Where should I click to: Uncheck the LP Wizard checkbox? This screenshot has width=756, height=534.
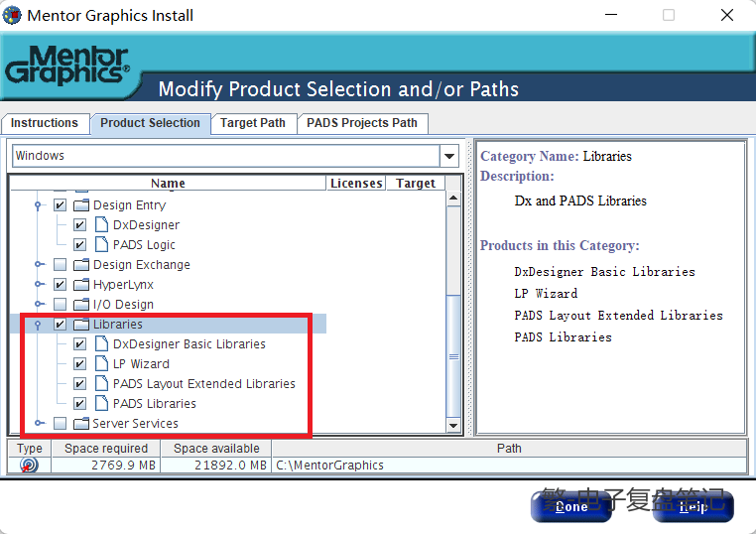coord(79,363)
